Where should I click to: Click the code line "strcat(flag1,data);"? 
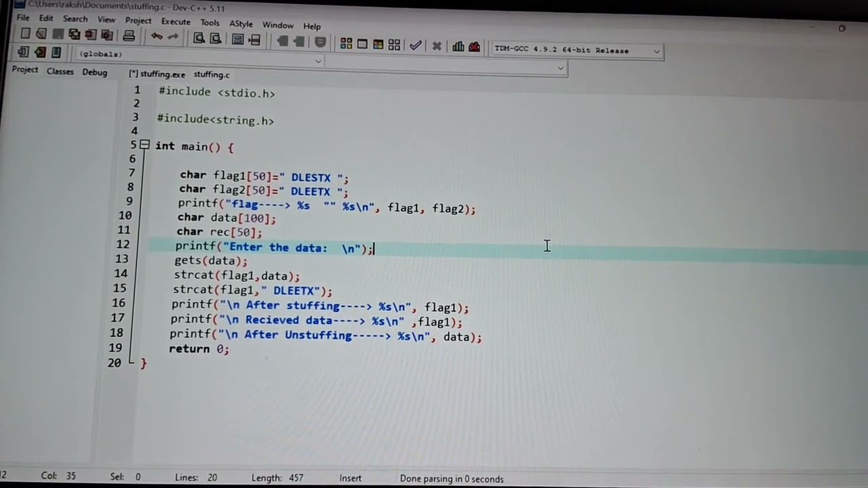click(x=237, y=276)
